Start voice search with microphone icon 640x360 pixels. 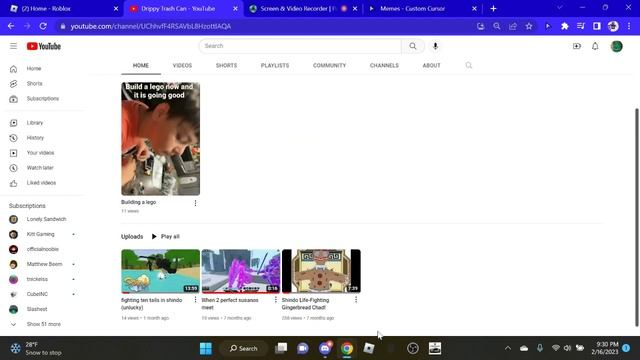(435, 46)
